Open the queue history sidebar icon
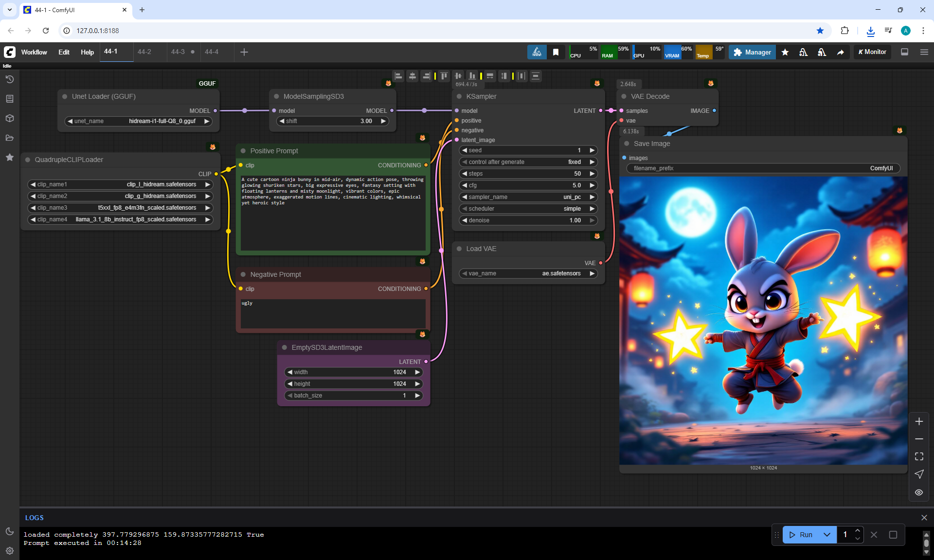This screenshot has height=560, width=934. 9,79
